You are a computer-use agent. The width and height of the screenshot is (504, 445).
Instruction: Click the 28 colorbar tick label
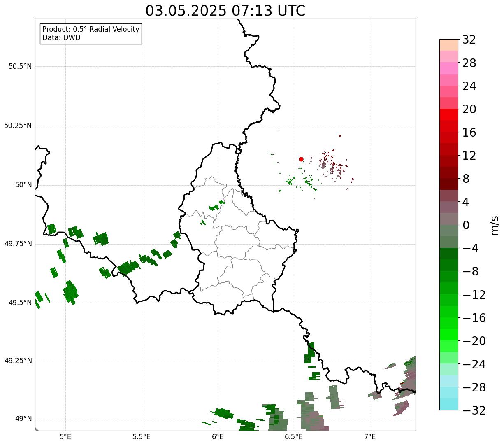pyautogui.click(x=469, y=63)
